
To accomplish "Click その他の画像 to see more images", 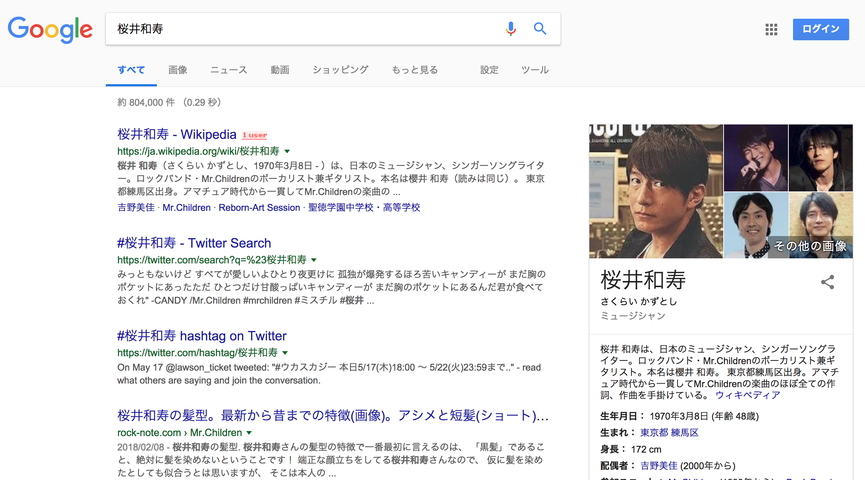I will point(810,246).
